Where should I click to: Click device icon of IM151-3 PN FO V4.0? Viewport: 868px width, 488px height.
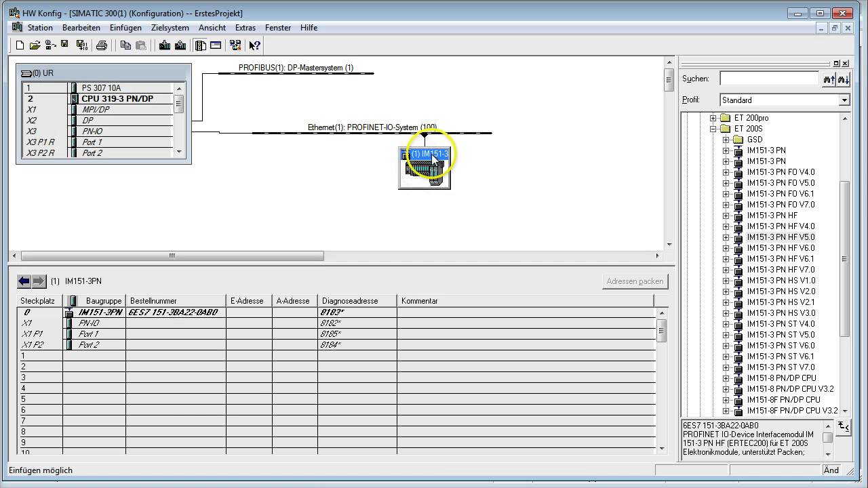pyautogui.click(x=738, y=172)
